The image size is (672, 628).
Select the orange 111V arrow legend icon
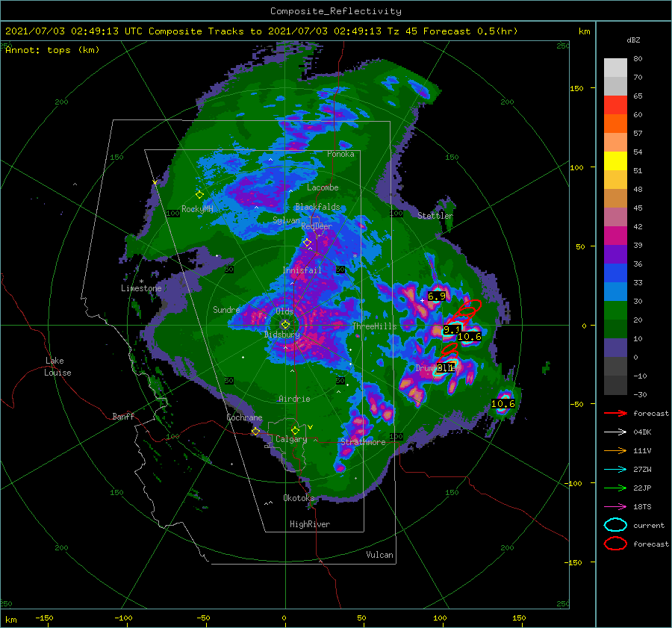pos(615,450)
